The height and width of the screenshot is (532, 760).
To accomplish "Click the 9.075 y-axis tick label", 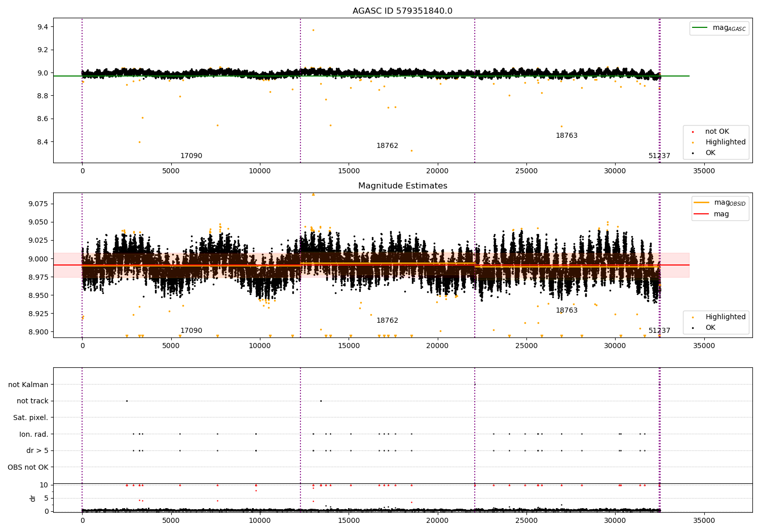I will click(x=37, y=204).
